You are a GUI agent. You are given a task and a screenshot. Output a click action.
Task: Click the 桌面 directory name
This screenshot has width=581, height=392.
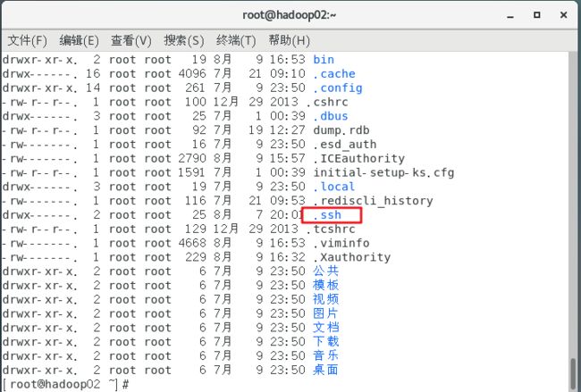click(x=325, y=370)
